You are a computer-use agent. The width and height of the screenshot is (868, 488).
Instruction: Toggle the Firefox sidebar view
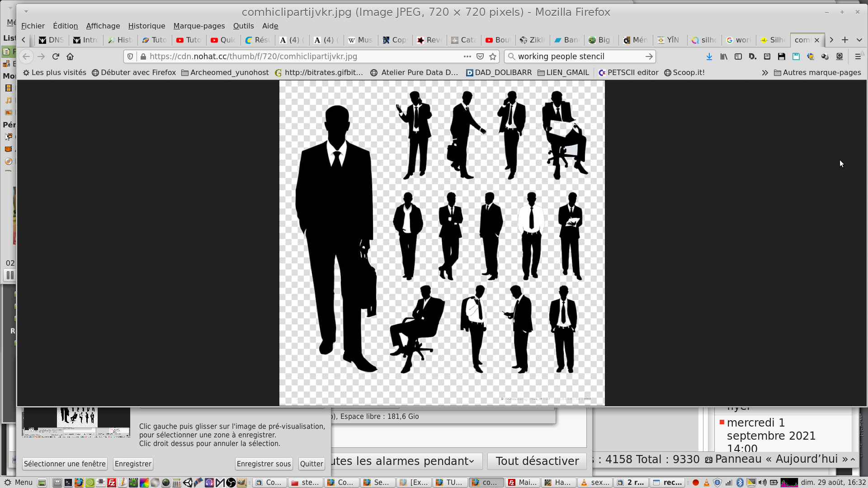738,56
